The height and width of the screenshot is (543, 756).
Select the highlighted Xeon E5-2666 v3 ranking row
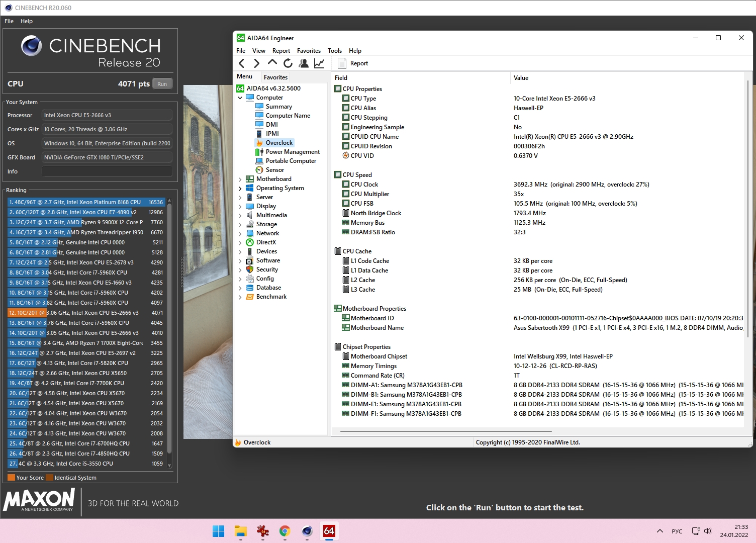point(86,313)
